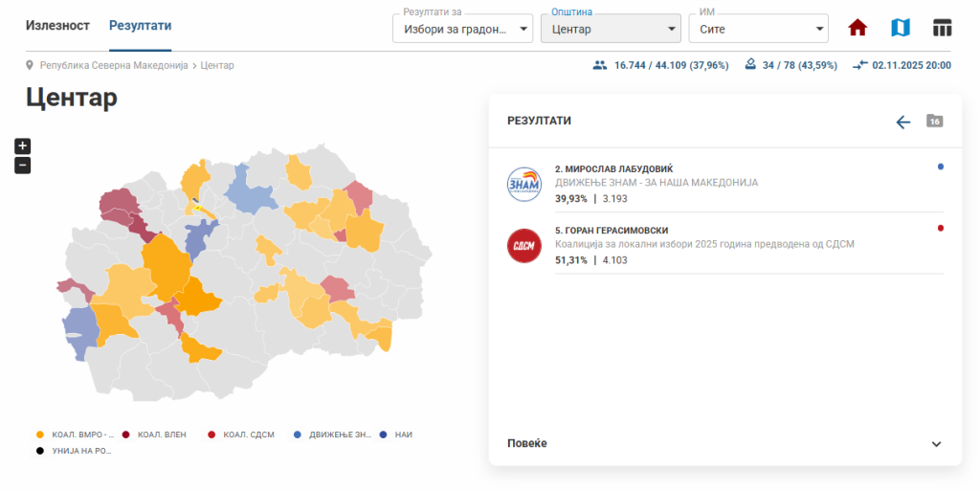Expand the Повеќе section
The height and width of the screenshot is (490, 980).
(724, 444)
